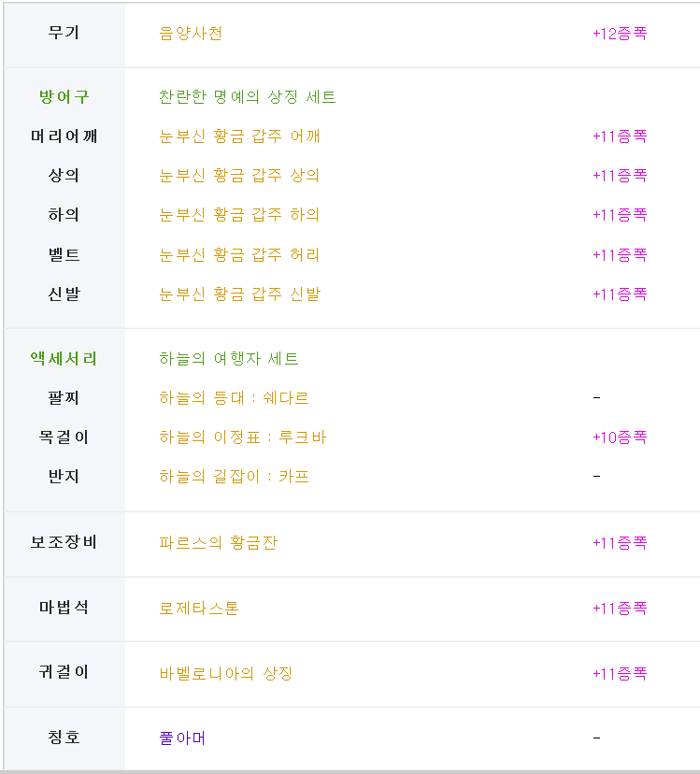Click magic stone 로제타스톤

pyautogui.click(x=199, y=609)
